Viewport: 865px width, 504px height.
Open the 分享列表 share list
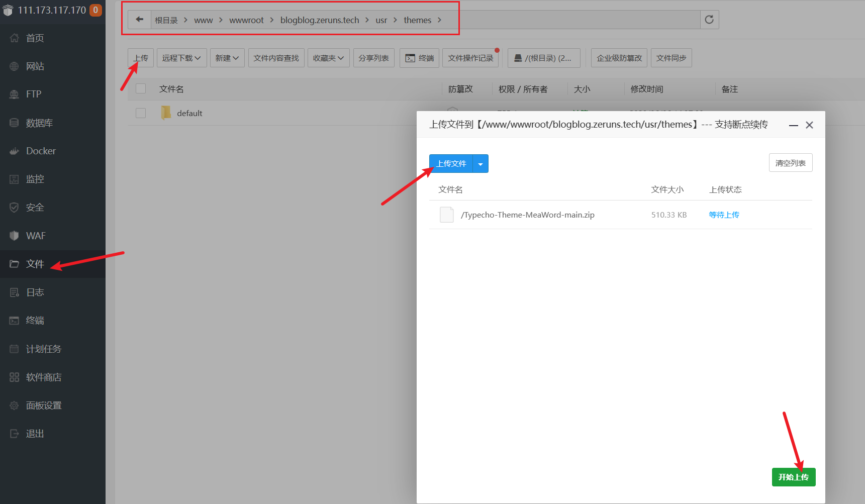pos(373,58)
